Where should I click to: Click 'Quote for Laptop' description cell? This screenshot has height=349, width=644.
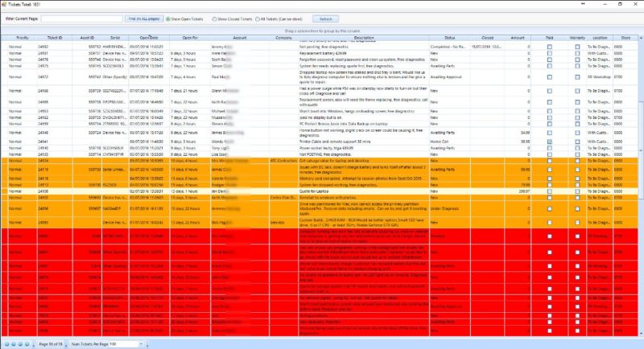[x=364, y=191]
